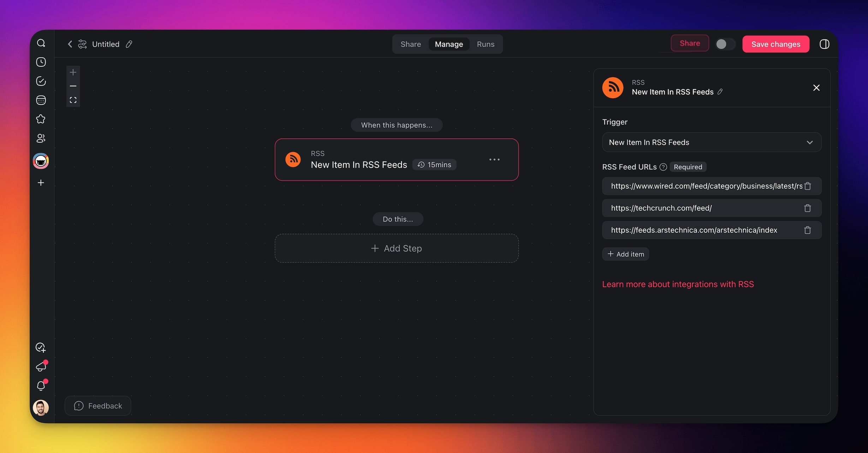Click the notifications bell icon
868x453 pixels.
pos(41,386)
